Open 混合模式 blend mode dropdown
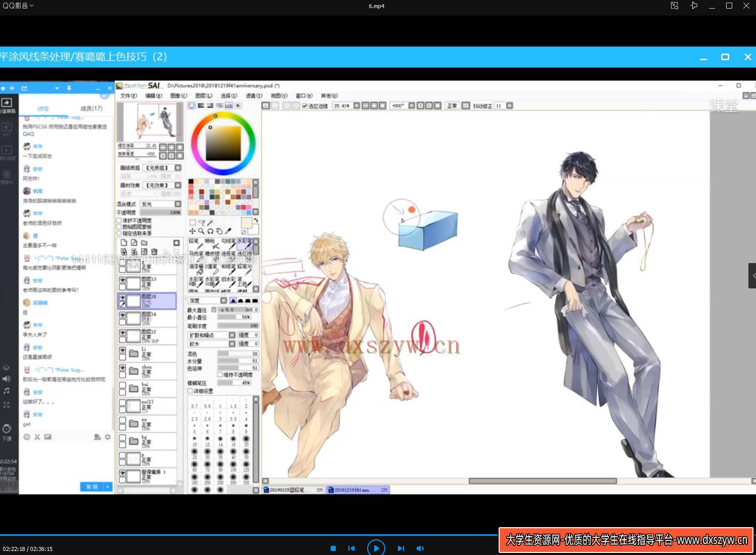The height and width of the screenshot is (555, 756). (178, 204)
